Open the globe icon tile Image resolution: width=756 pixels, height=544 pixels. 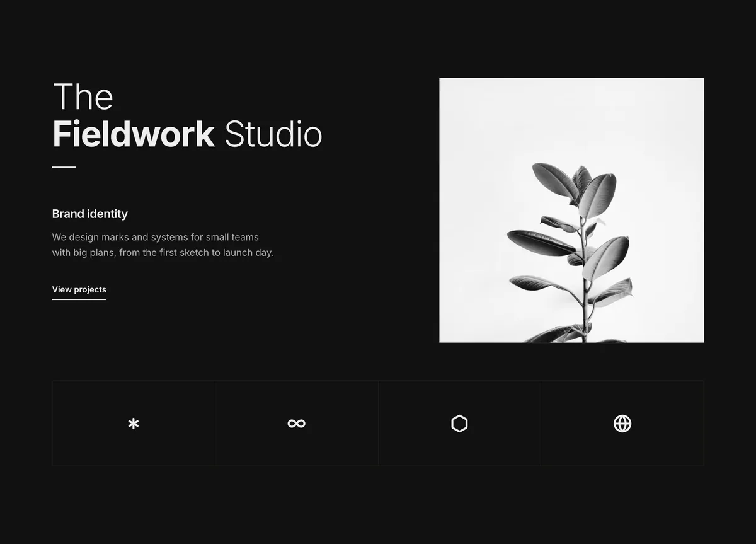point(622,424)
